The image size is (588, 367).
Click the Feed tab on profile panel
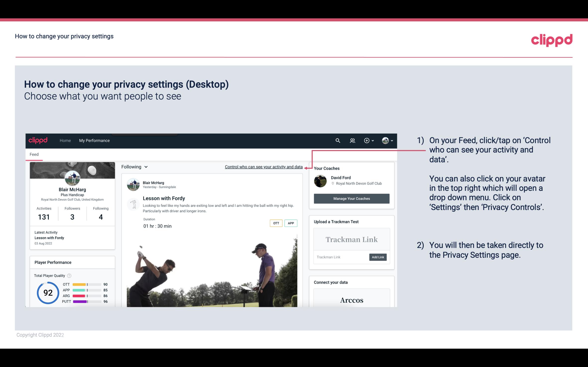click(33, 154)
